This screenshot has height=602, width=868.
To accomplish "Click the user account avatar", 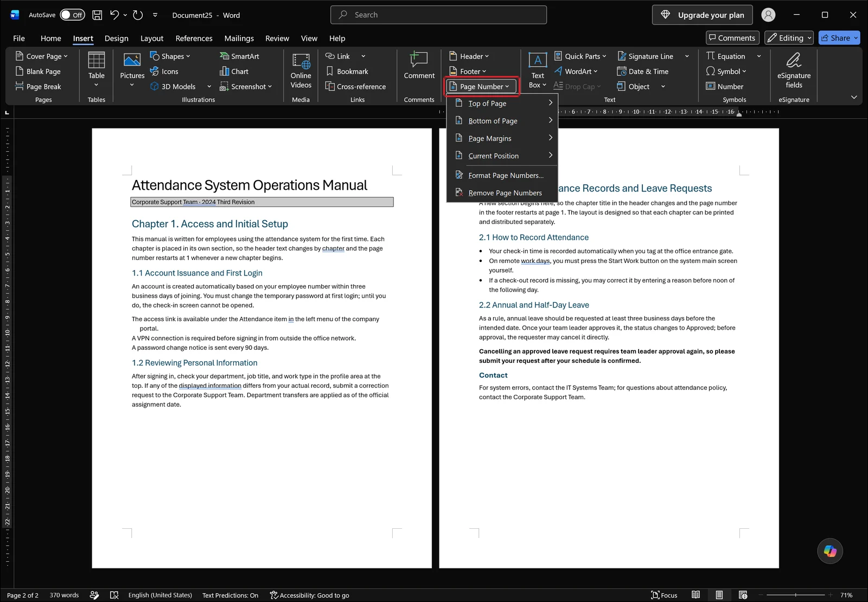I will pyautogui.click(x=768, y=15).
